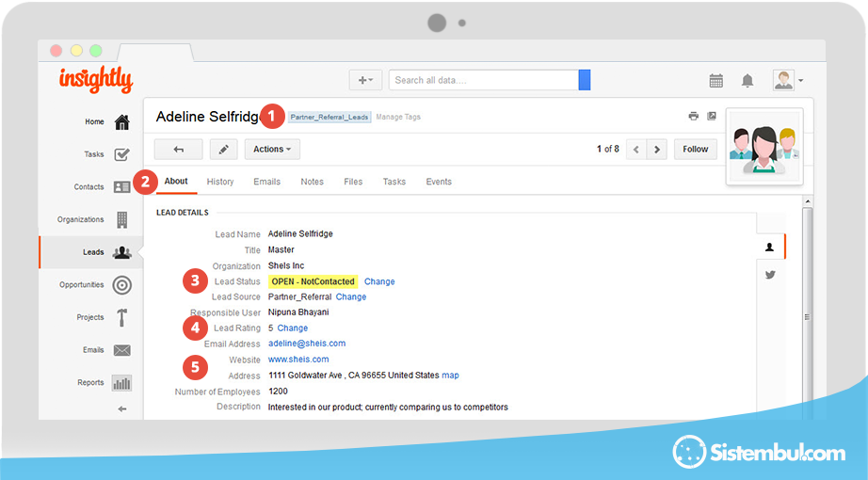868x480 pixels.
Task: Open the Actions dropdown menu
Action: coord(272,150)
